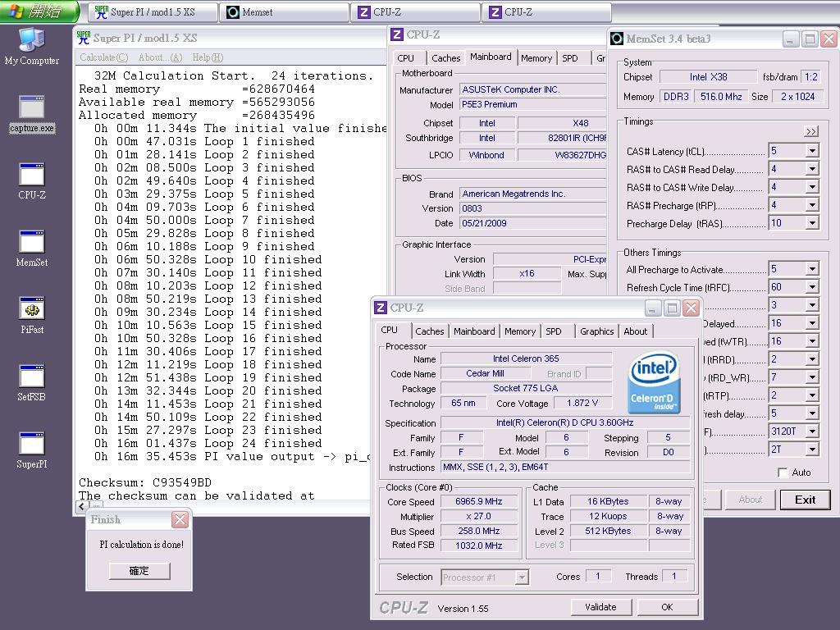
Task: Open Processor #1 selection dropdown
Action: coord(522,577)
